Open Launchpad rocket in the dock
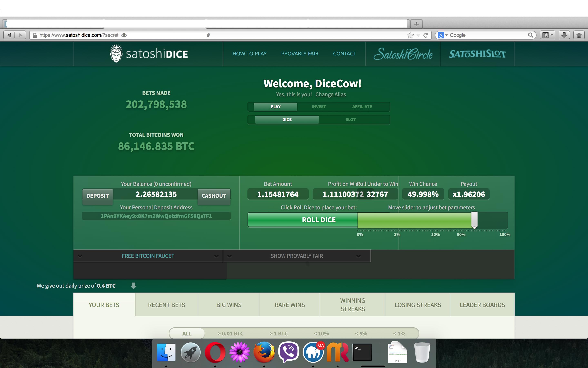 click(191, 352)
